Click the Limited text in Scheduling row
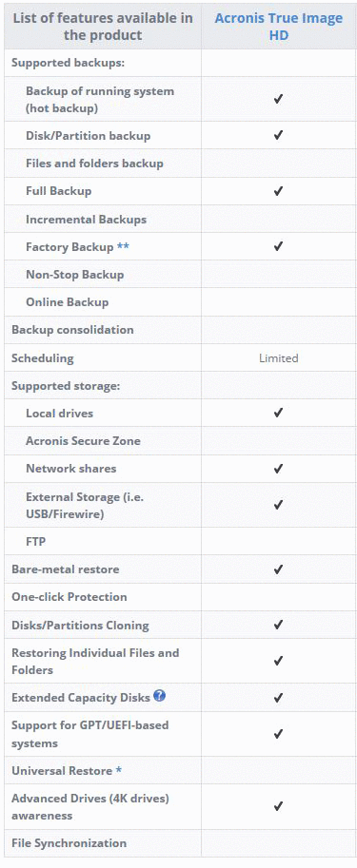 [278, 358]
